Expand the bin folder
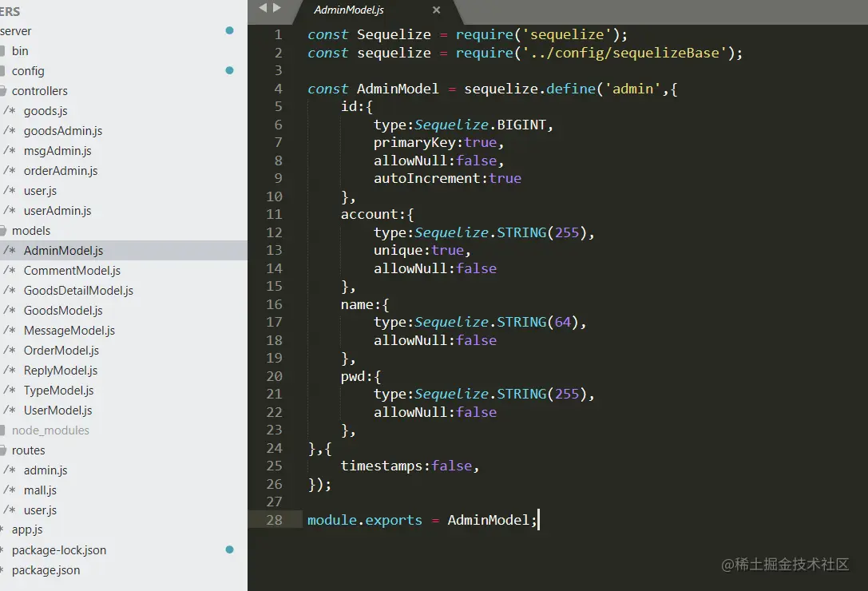This screenshot has height=591, width=868. click(20, 51)
